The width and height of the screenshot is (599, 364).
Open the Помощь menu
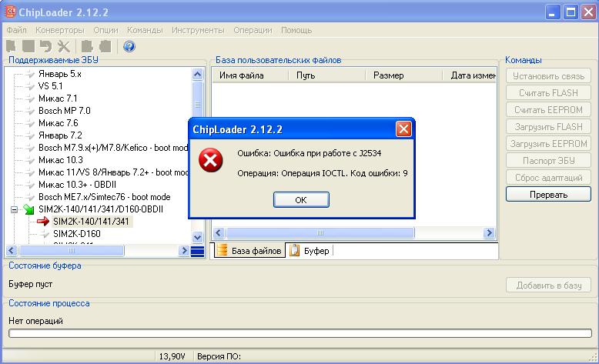coord(296,30)
